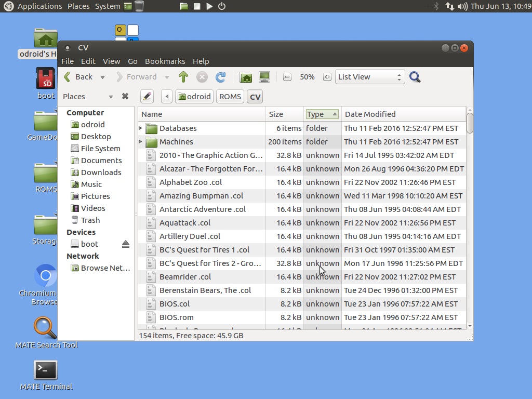Image resolution: width=532 pixels, height=399 pixels.
Task: Open the List View dropdown
Action: pyautogui.click(x=369, y=77)
